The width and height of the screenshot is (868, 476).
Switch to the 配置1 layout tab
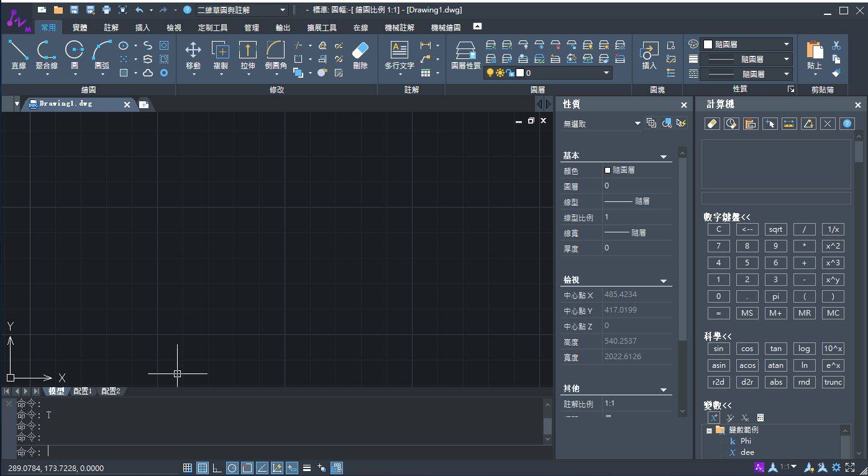click(x=83, y=391)
